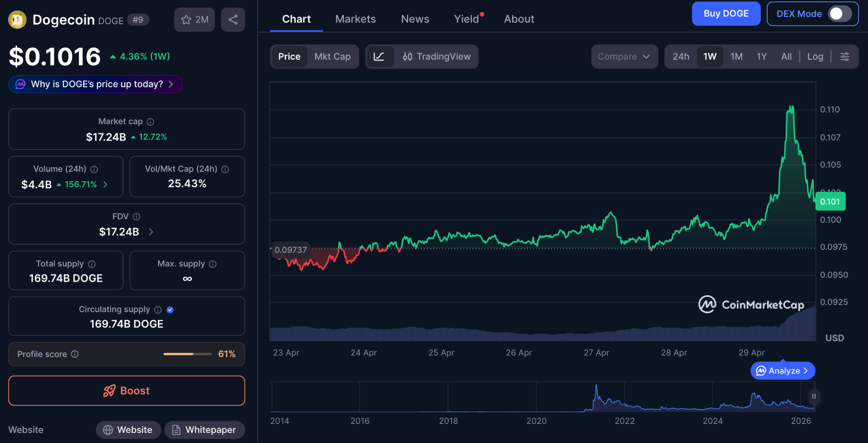The image size is (868, 443).
Task: Click the Buy DOGE button
Action: pyautogui.click(x=726, y=14)
